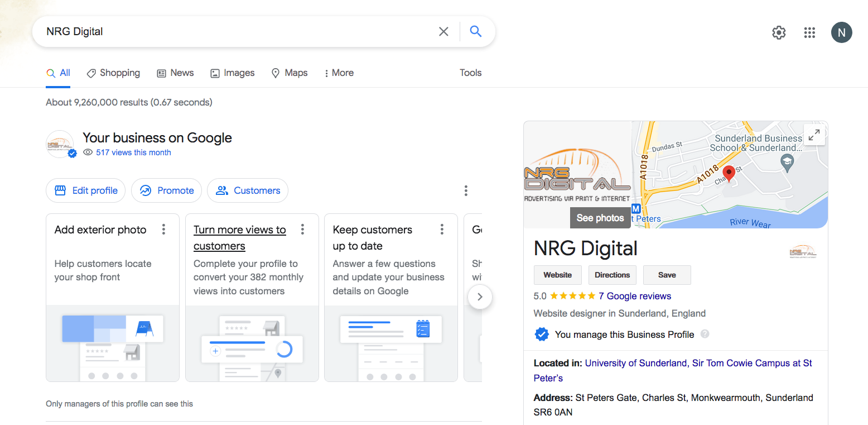Click the Metro station icon on map
The width and height of the screenshot is (868, 425).
pyautogui.click(x=635, y=209)
